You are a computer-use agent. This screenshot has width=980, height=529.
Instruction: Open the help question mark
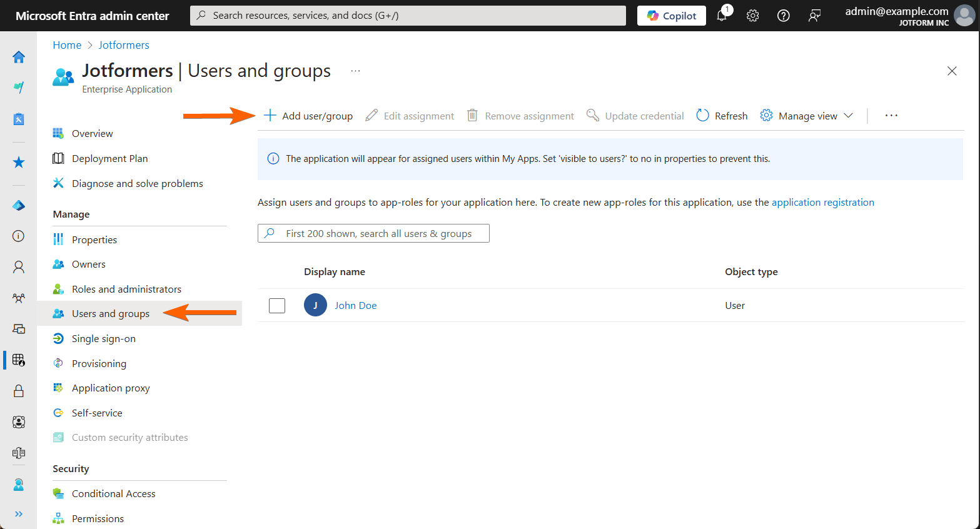[x=783, y=16]
